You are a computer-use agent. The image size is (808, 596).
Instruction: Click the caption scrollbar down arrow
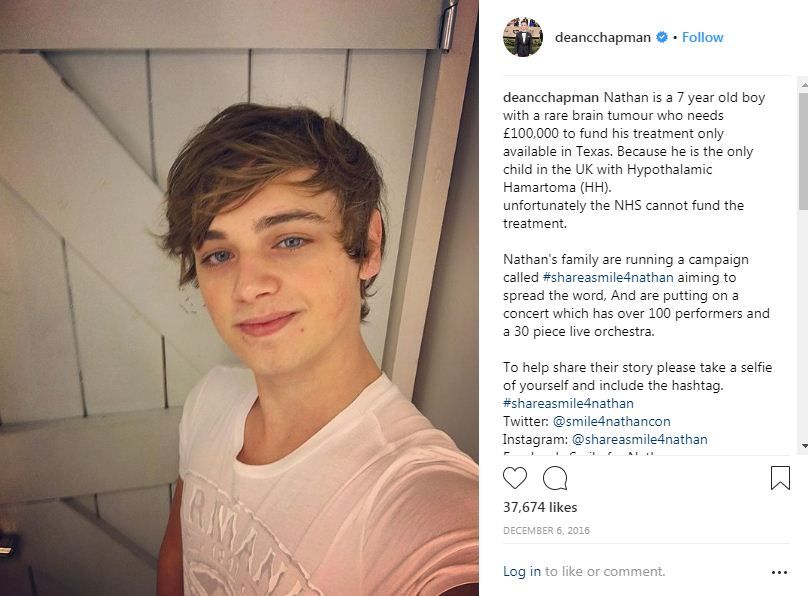click(803, 446)
